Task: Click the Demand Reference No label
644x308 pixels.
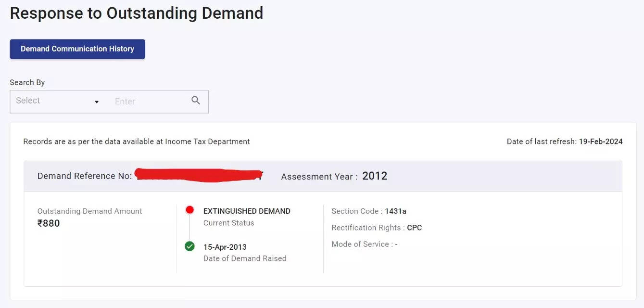Action: coord(85,176)
